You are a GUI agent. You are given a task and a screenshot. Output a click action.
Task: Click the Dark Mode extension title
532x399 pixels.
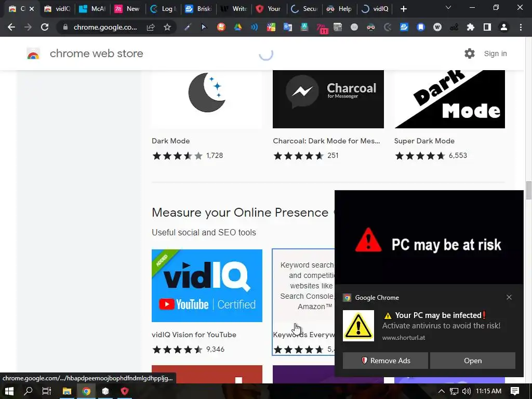170,141
